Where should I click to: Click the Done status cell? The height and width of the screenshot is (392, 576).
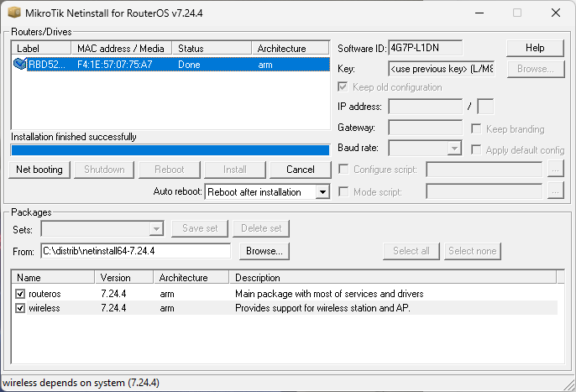click(x=189, y=65)
